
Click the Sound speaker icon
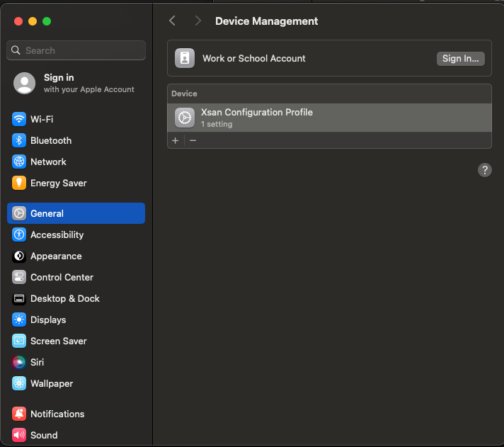19,435
